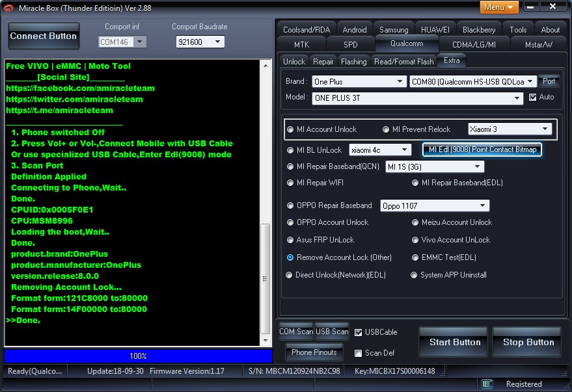Open the About tab
This screenshot has width=572, height=392.
550,30
